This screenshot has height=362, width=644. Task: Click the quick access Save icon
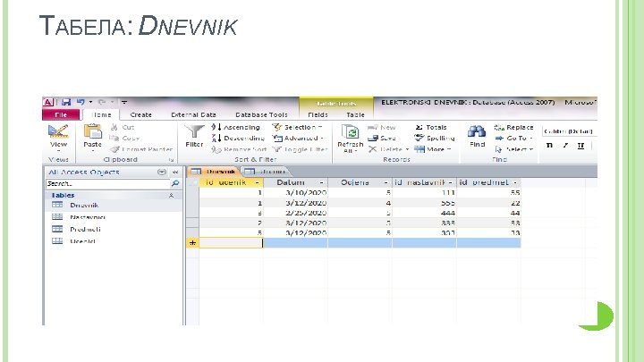click(x=65, y=102)
